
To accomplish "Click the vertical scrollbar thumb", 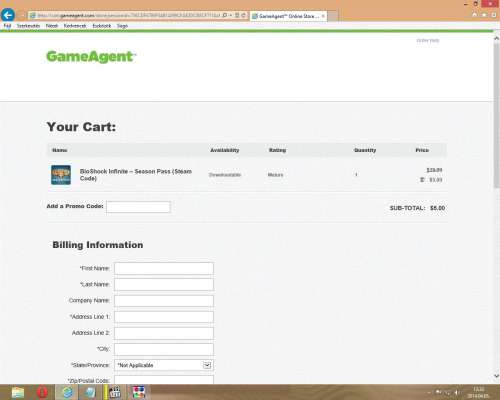I will point(496,115).
